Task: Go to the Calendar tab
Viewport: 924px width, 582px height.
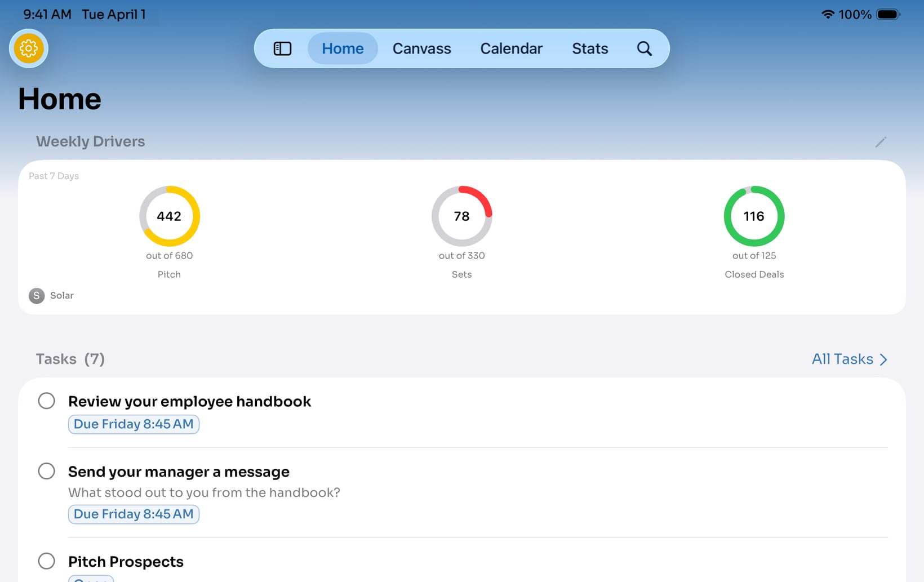Action: coord(511,48)
